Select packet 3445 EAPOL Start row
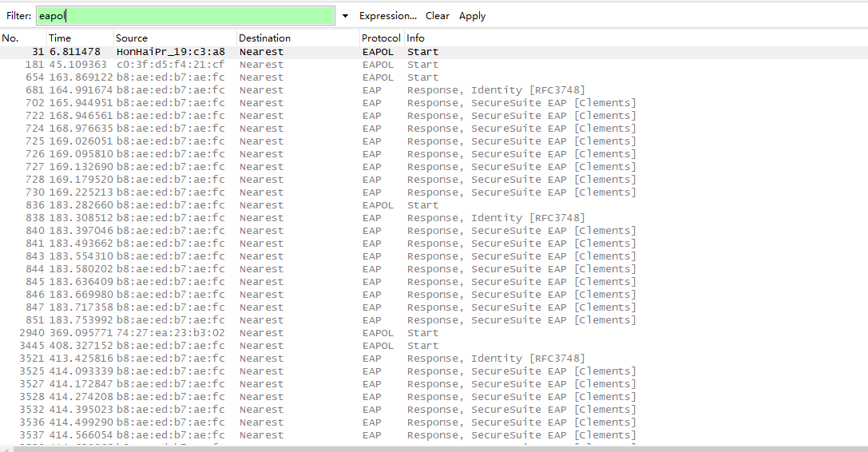 tap(240, 346)
